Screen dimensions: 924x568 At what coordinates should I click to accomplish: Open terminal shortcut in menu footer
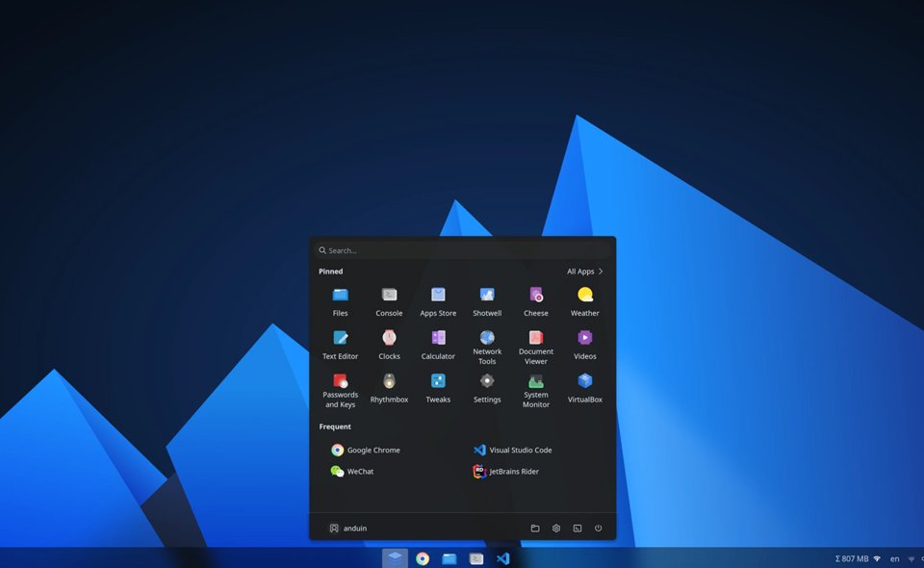(x=577, y=529)
